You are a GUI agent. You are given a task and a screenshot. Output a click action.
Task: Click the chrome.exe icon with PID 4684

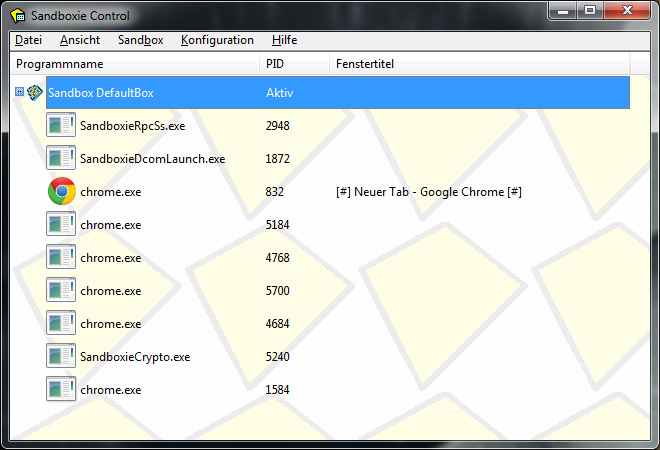[61, 323]
